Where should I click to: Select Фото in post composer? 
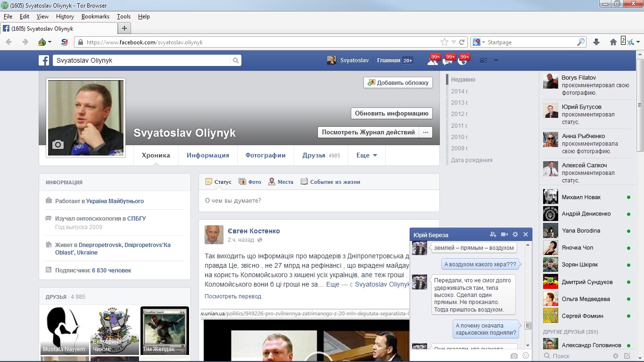[250, 182]
